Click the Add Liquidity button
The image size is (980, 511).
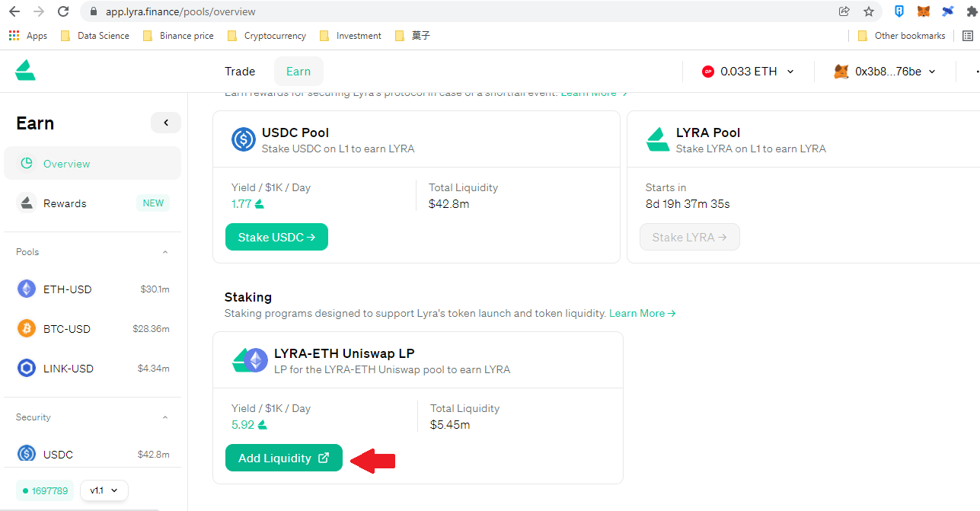284,458
